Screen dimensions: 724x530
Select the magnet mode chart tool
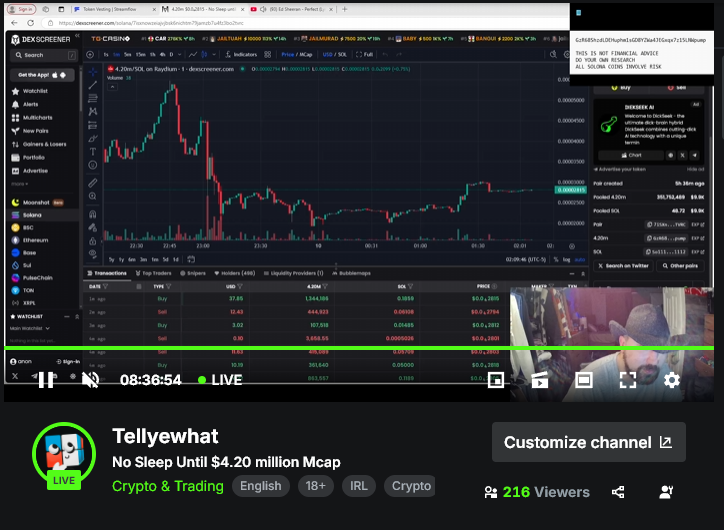93,214
